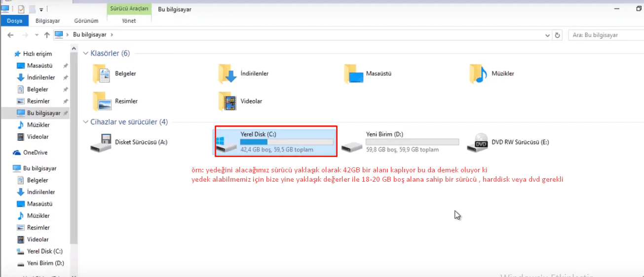Screen dimensions: 644x277
Task: Select OneDrive in the navigation pane
Action: pos(30,153)
